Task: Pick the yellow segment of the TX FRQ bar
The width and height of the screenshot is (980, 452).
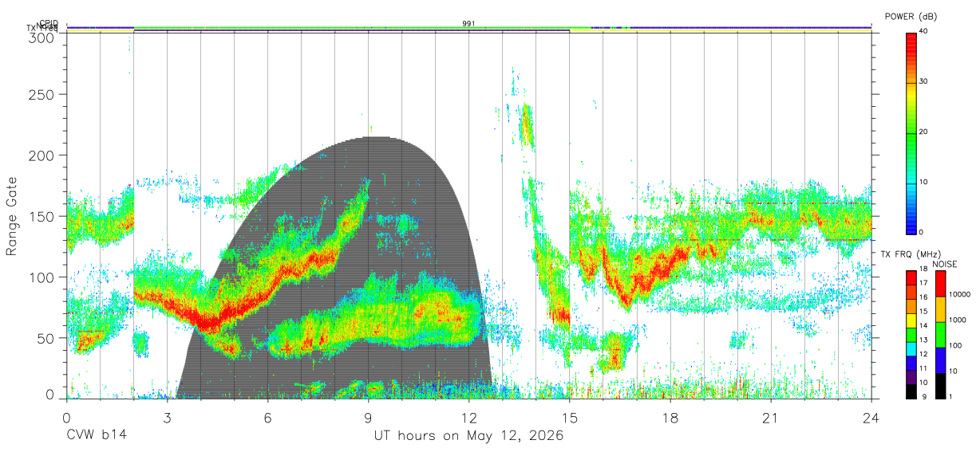Action: [x=911, y=320]
